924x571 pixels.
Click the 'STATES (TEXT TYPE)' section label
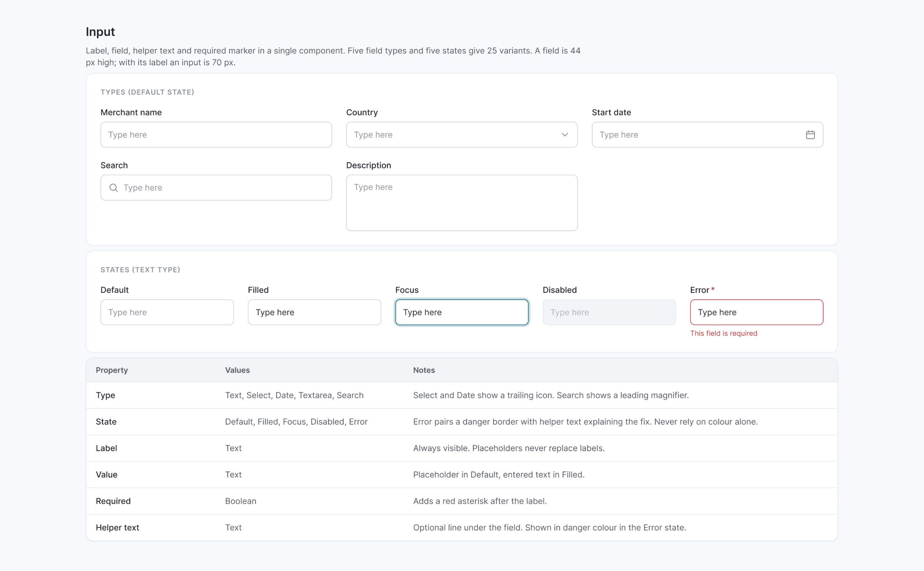[x=140, y=270]
